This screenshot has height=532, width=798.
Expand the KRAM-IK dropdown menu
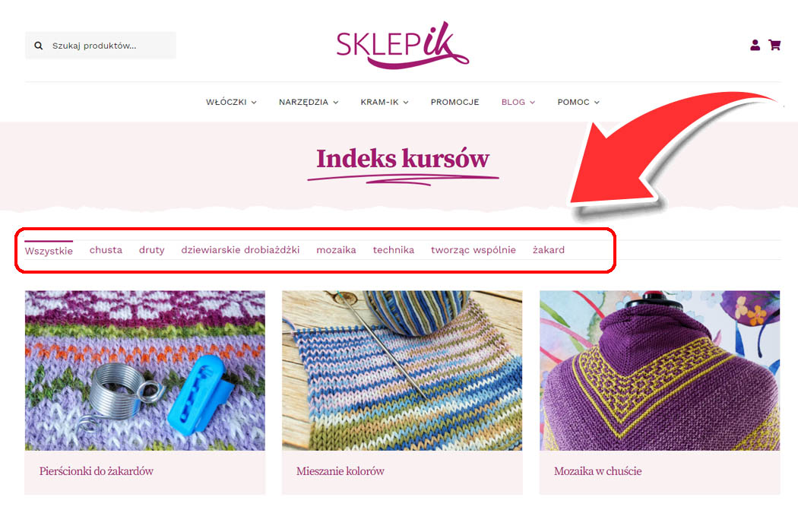(385, 102)
